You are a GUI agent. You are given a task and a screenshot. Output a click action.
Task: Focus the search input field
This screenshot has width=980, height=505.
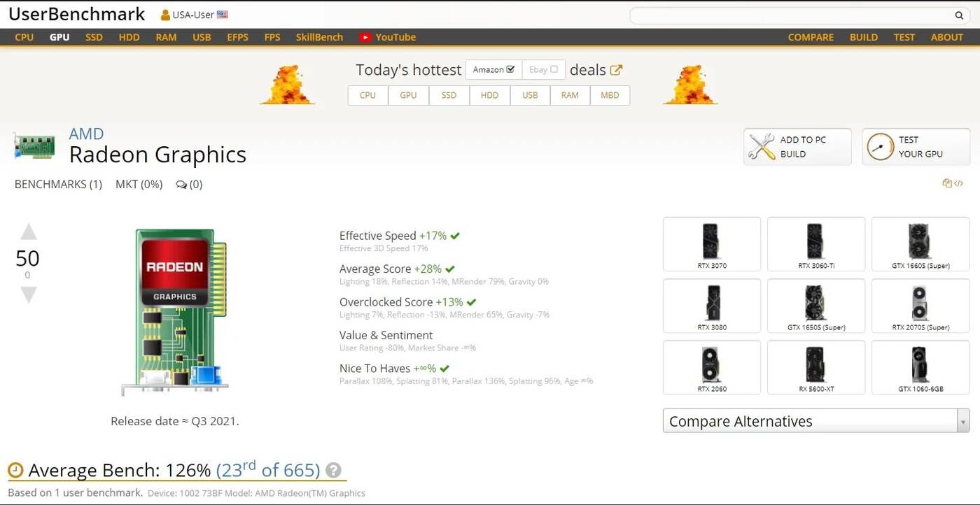[791, 15]
